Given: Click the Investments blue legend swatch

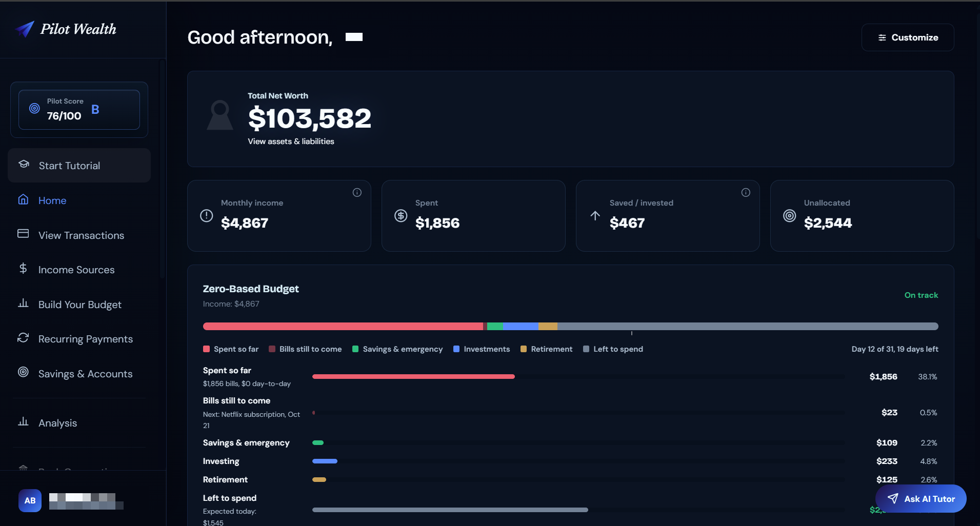Looking at the screenshot, I should [x=456, y=349].
